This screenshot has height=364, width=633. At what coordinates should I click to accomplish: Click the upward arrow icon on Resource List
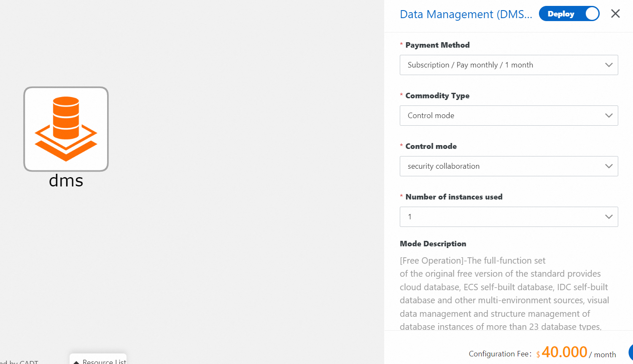click(x=76, y=361)
